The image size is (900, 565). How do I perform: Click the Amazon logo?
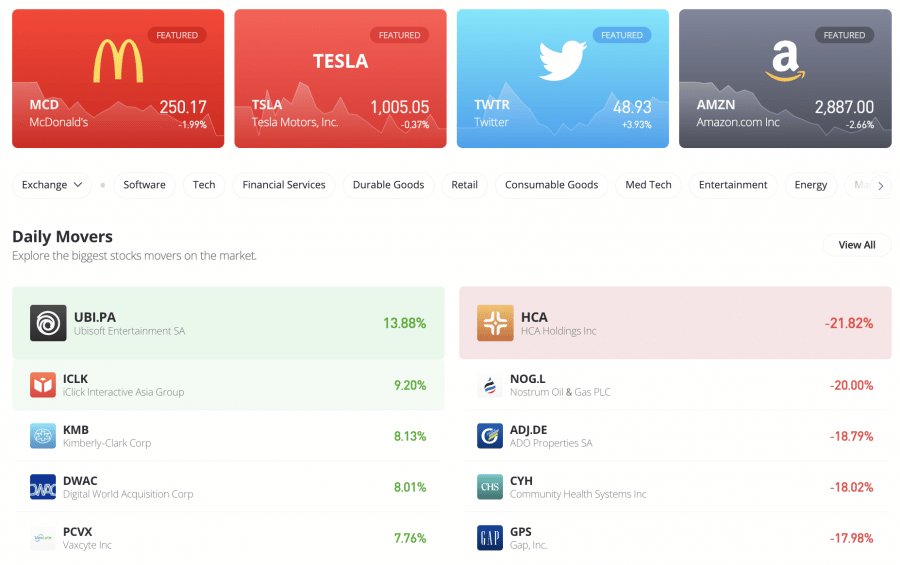pos(785,61)
